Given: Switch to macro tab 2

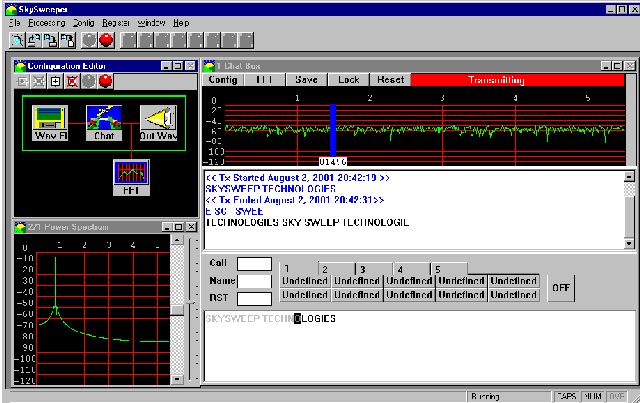Looking at the screenshot, I should click(337, 269).
